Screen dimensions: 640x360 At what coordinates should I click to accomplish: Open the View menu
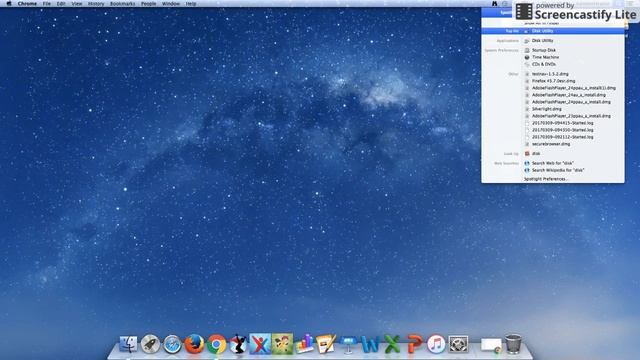(77, 3)
